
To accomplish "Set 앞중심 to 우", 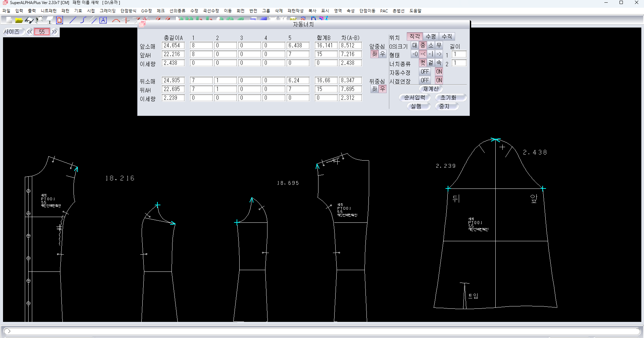I will click(382, 54).
